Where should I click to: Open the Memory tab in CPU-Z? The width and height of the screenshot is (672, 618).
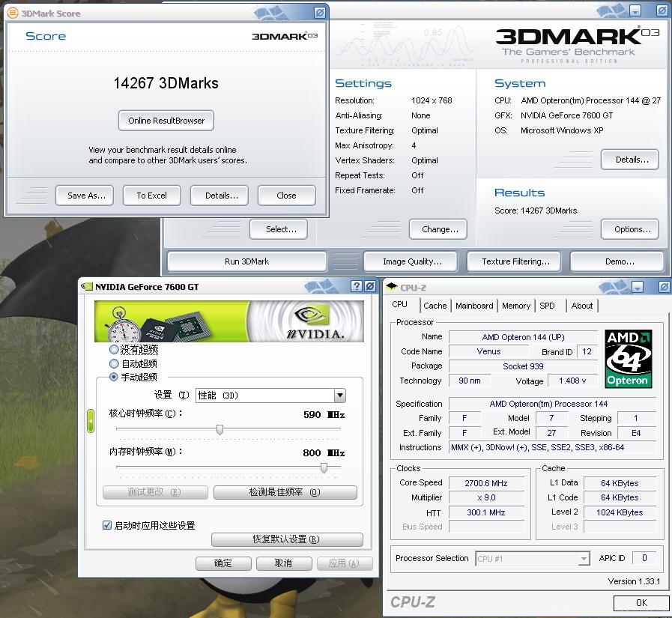(516, 306)
